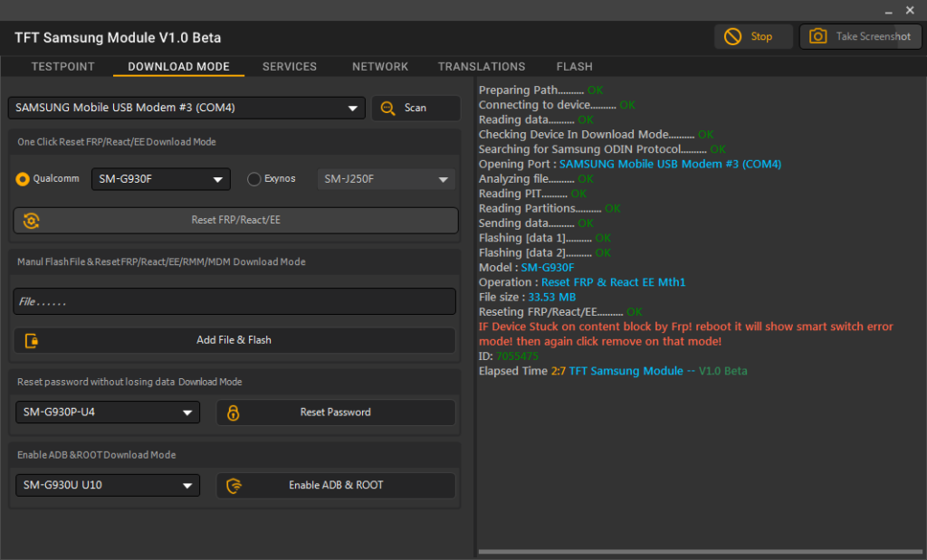The image size is (927, 560).
Task: Select the Qualcomm radio button
Action: pos(24,179)
